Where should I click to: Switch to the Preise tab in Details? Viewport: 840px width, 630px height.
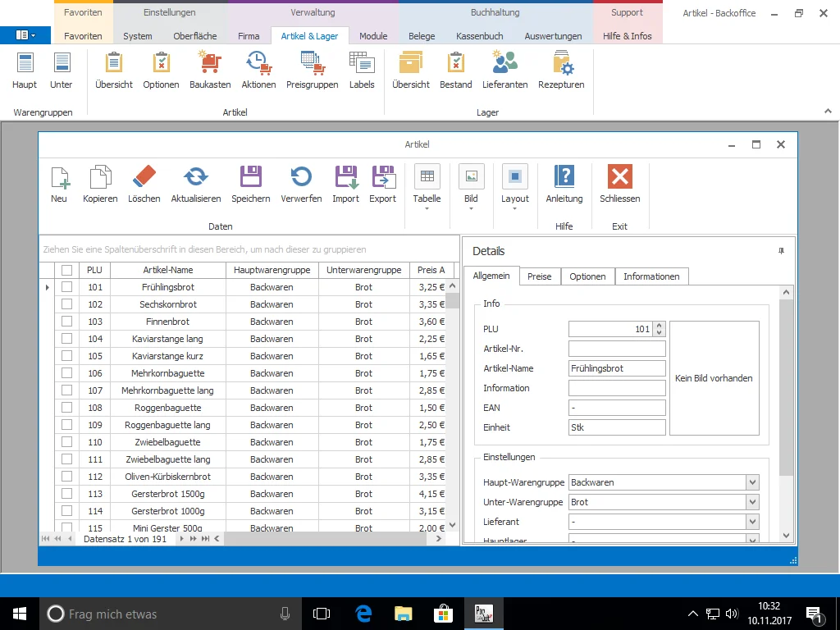539,276
